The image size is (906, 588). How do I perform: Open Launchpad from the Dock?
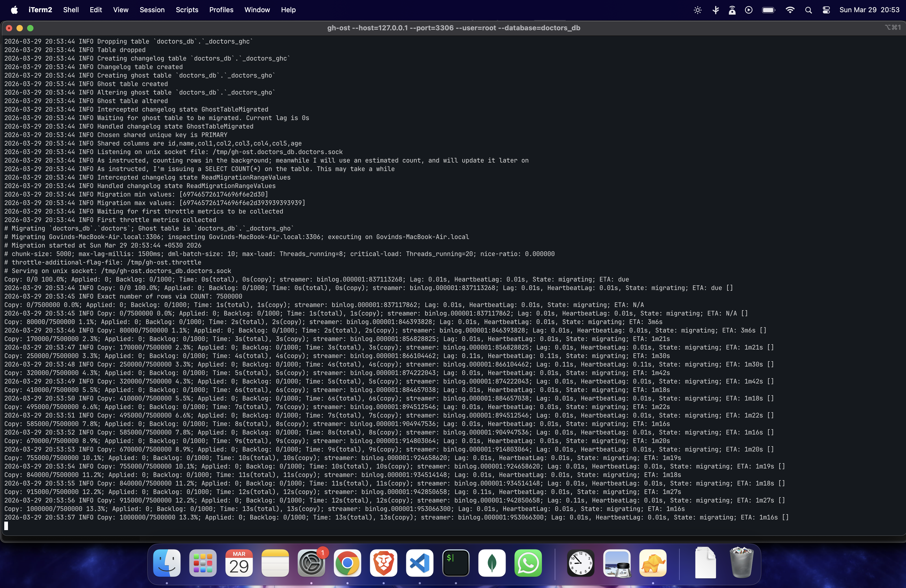pos(203,563)
